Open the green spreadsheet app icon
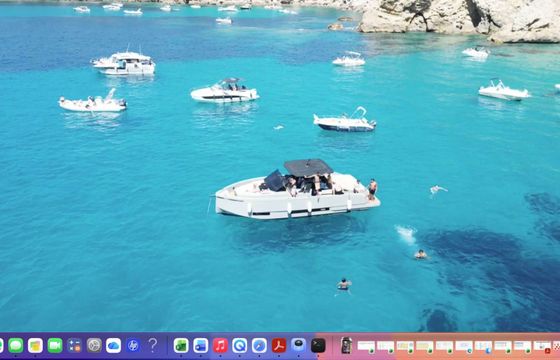Screen dimensions: 560x360 [x=181, y=346]
